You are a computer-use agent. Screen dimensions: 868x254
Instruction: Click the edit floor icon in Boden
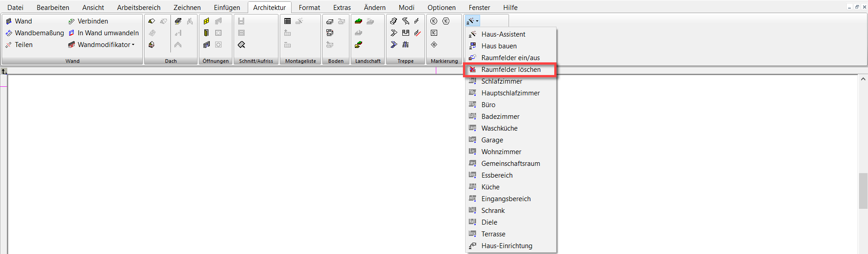[x=330, y=33]
